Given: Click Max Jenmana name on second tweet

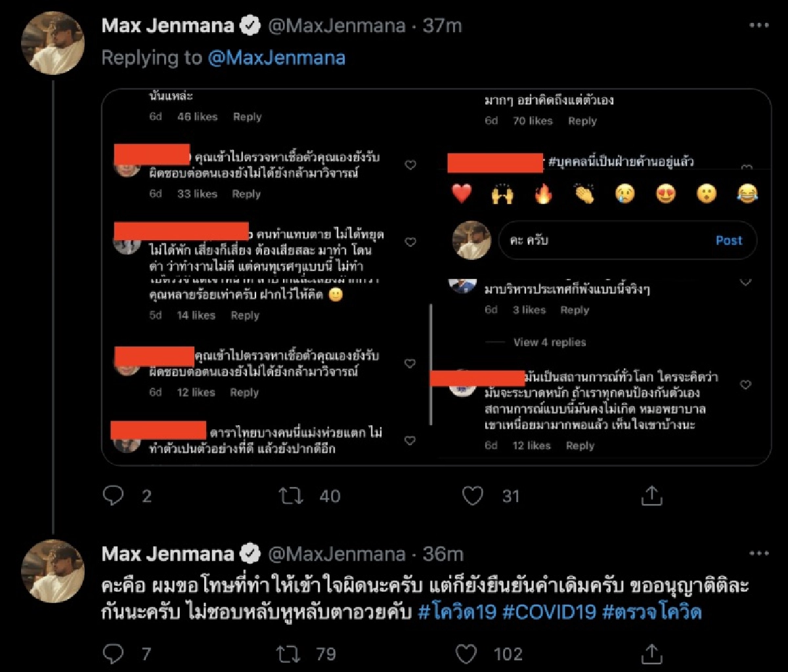Looking at the screenshot, I should pyautogui.click(x=167, y=554).
